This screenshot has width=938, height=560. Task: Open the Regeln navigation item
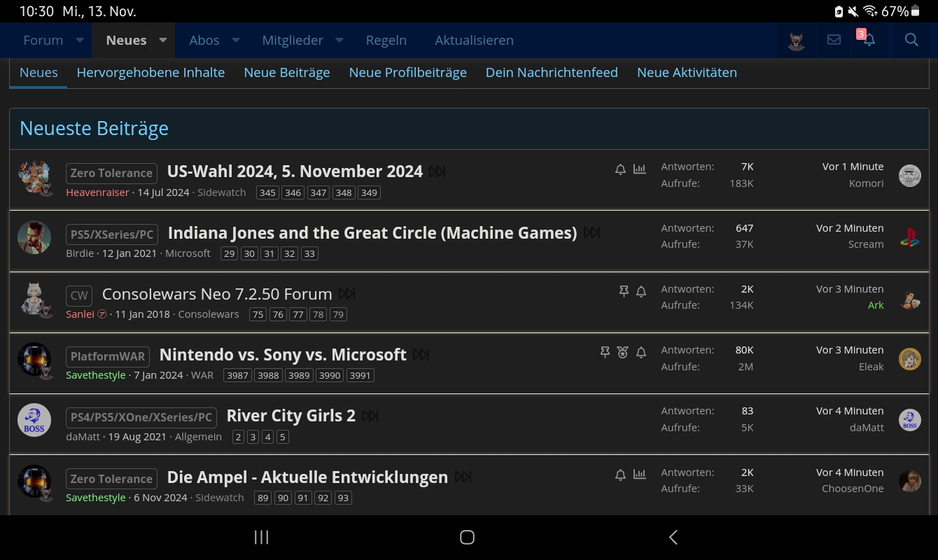click(x=386, y=40)
